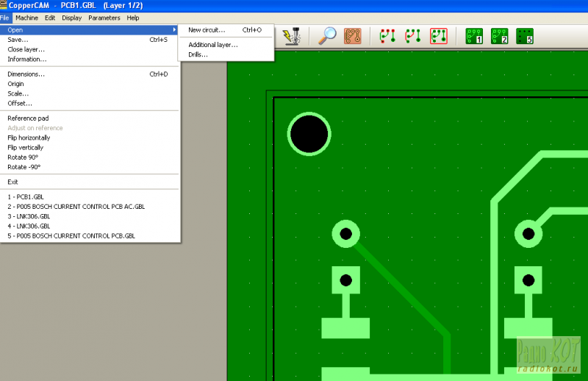This screenshot has height=381, width=588.
Task: Open the Machine menu
Action: click(26, 18)
